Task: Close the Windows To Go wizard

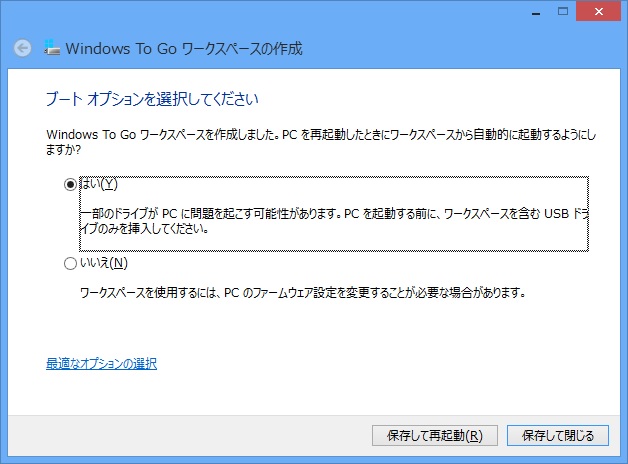Action: pyautogui.click(x=599, y=11)
